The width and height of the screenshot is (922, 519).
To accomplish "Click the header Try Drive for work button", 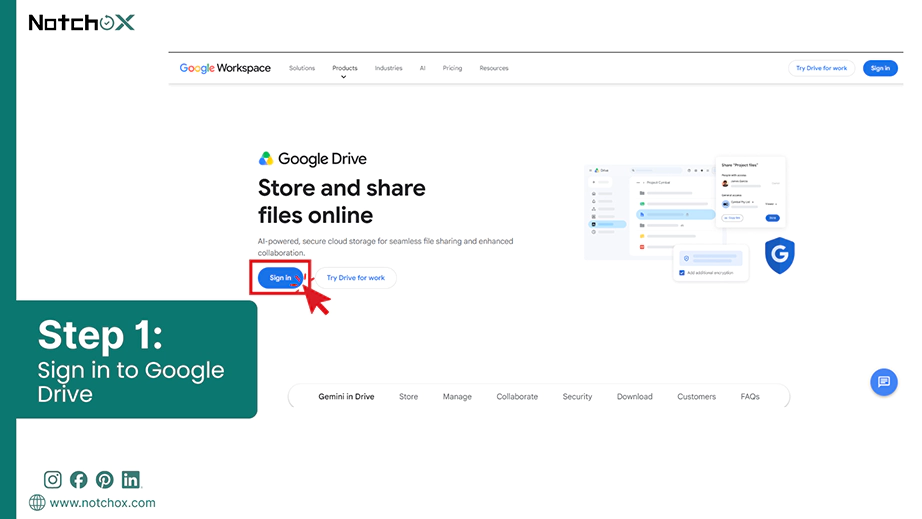I will point(821,68).
